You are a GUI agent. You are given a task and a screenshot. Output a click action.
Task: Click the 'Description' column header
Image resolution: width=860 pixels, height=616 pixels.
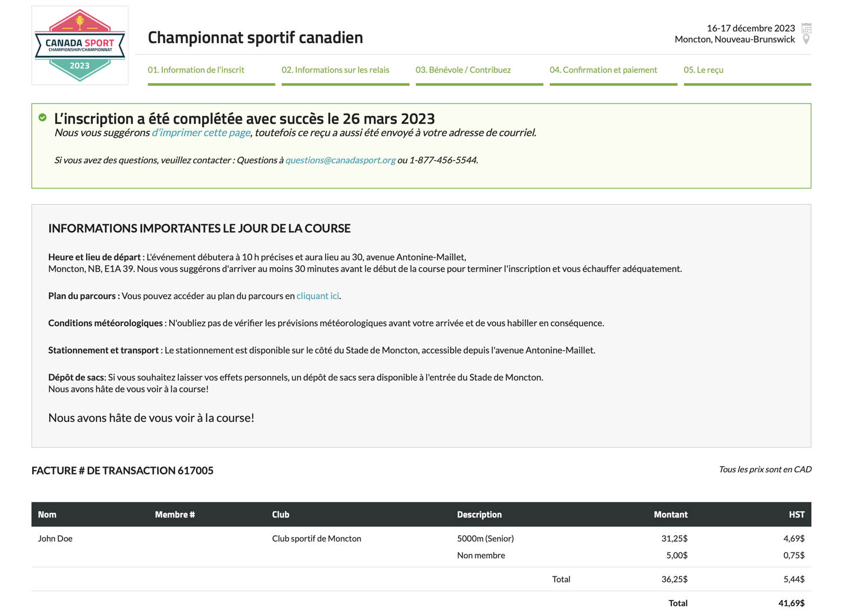479,515
